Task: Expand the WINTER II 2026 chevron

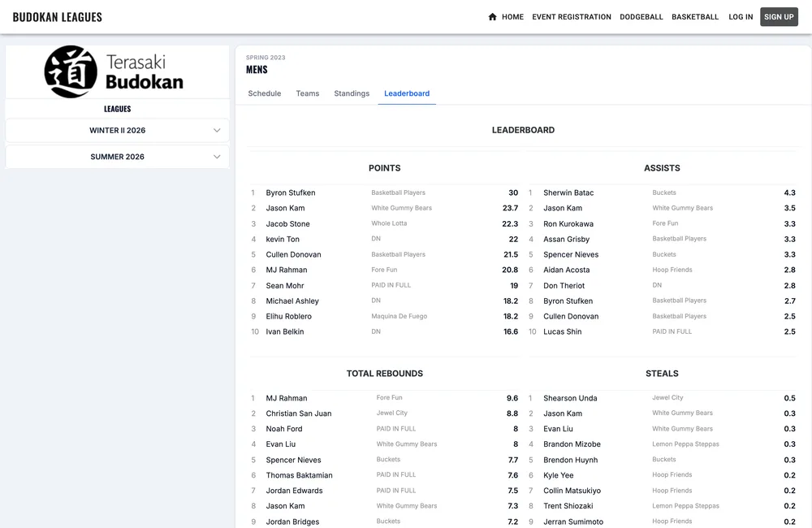Action: pos(217,131)
